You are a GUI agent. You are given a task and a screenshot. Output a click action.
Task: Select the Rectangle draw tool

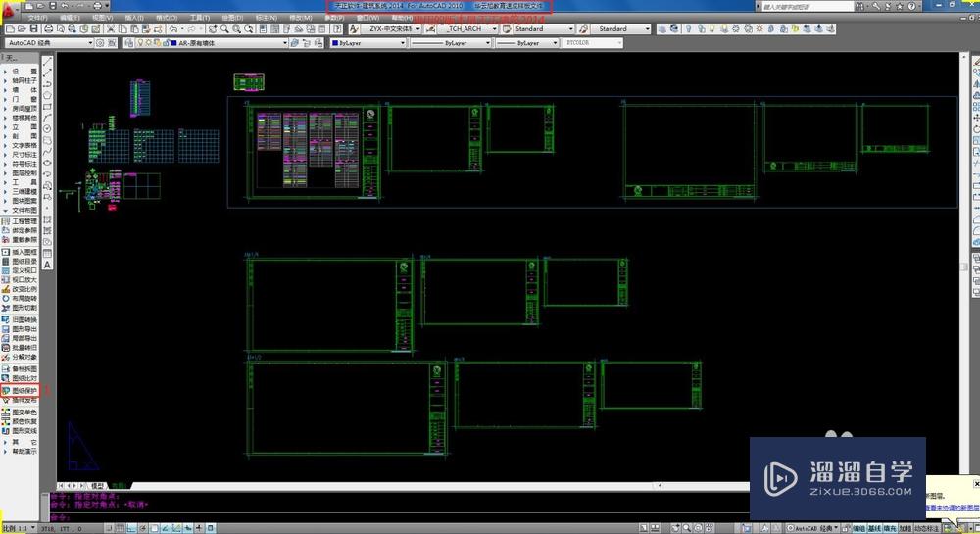[x=47, y=106]
